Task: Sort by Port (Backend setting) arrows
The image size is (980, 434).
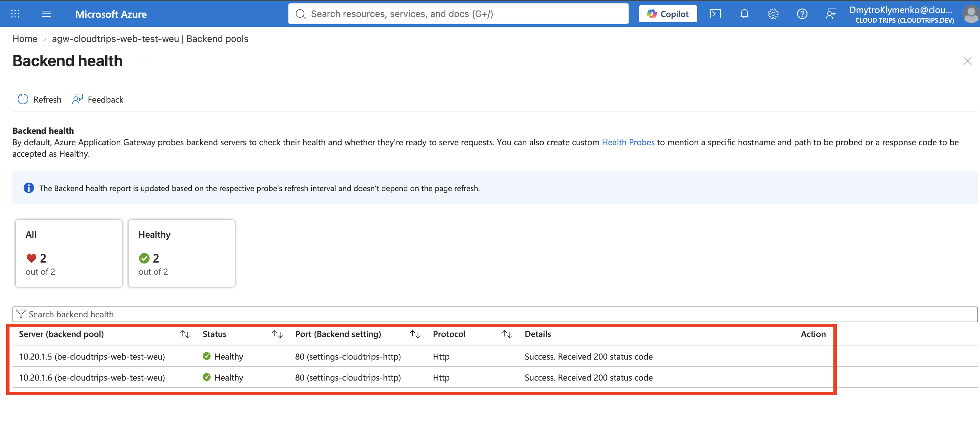Action: click(415, 334)
